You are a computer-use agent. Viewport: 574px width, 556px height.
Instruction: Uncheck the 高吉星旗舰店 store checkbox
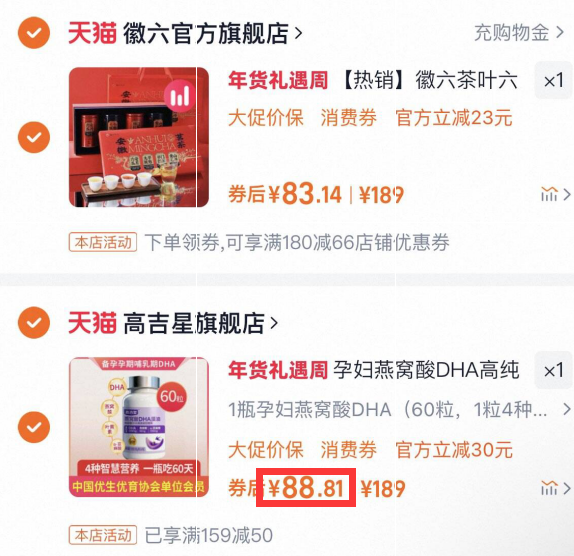click(x=34, y=322)
